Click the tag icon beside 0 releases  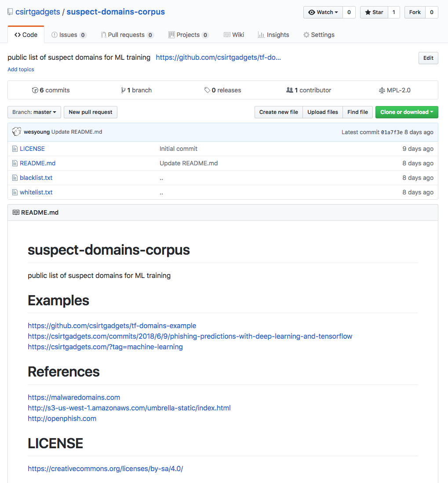tap(207, 90)
